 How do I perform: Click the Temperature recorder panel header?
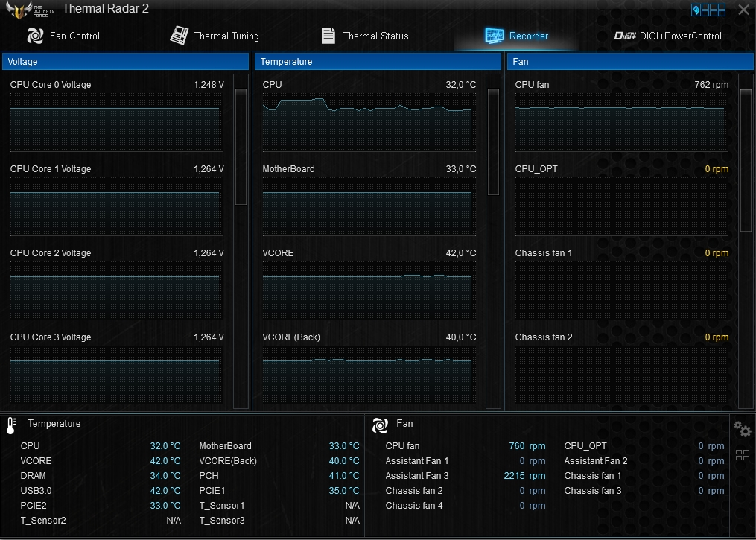click(x=378, y=62)
